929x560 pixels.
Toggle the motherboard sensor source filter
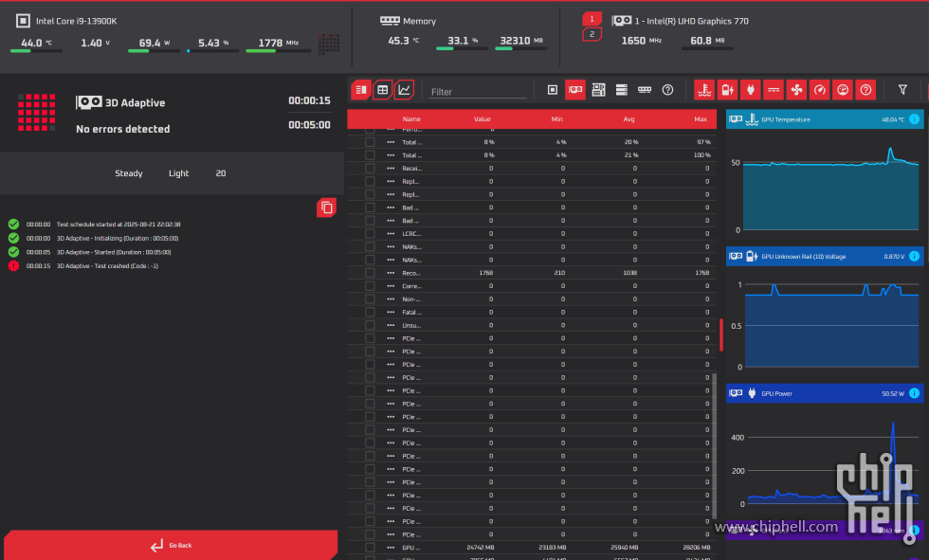point(598,90)
